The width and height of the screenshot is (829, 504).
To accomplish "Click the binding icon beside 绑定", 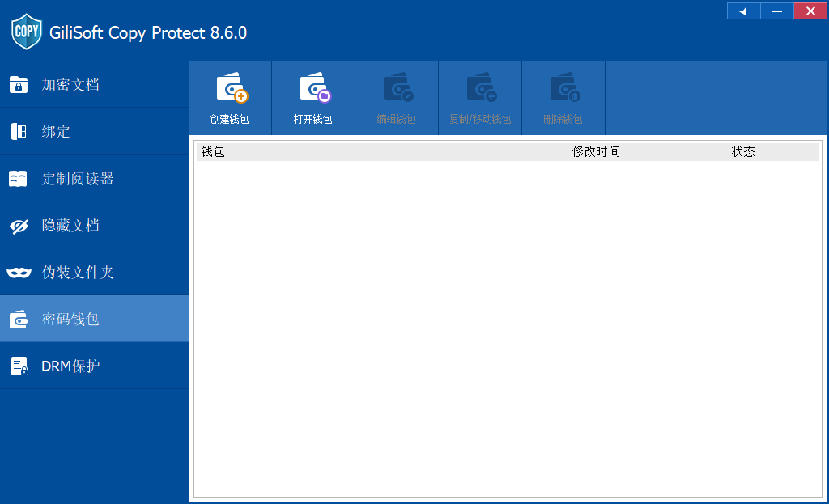I will 19,131.
